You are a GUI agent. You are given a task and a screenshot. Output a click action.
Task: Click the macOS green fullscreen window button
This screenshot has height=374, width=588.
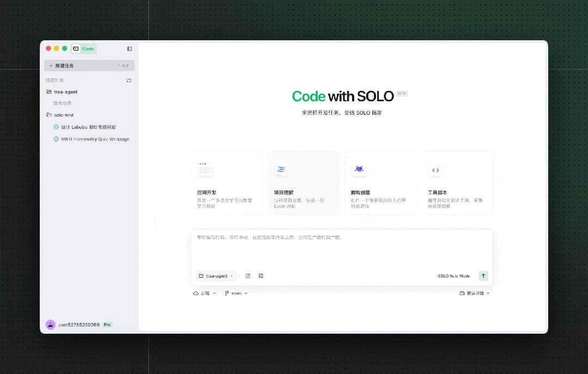coord(64,48)
